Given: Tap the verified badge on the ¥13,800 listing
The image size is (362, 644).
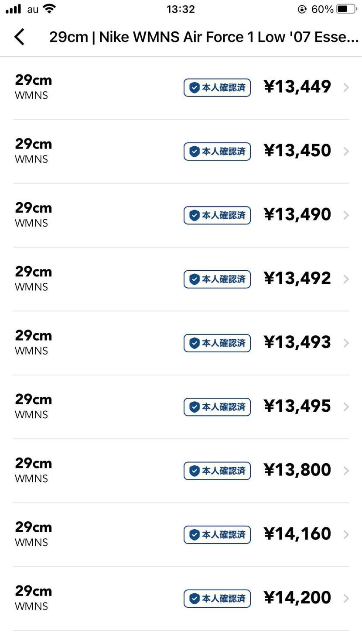Looking at the screenshot, I should click(x=217, y=471).
